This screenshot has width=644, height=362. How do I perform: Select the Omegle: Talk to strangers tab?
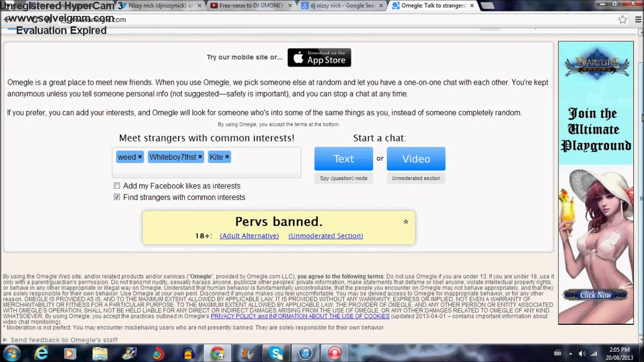click(x=433, y=6)
